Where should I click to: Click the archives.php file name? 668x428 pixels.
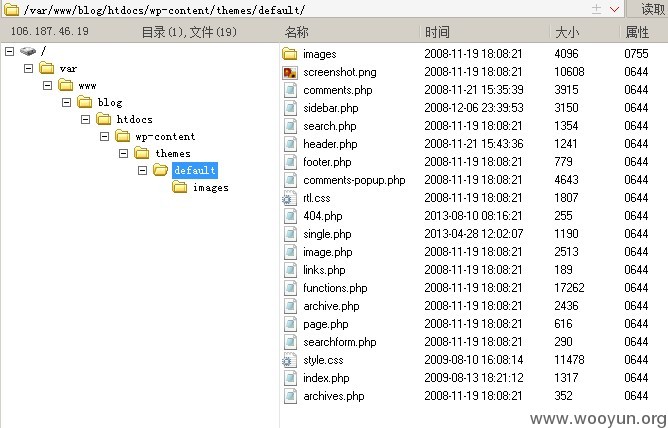pyautogui.click(x=334, y=396)
